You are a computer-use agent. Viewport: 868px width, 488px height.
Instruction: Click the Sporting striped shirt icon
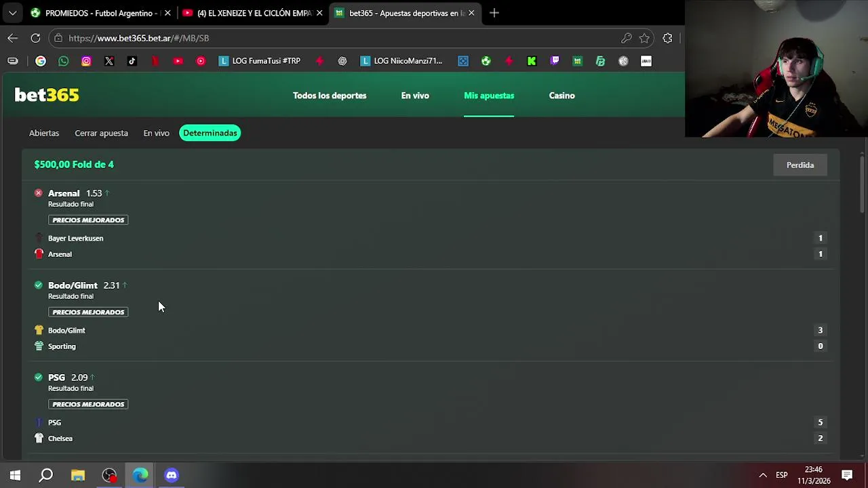tap(39, 346)
